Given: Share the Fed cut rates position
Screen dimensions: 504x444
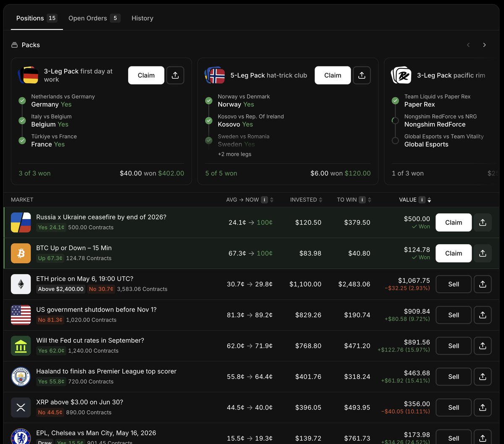Looking at the screenshot, I should click(483, 346).
